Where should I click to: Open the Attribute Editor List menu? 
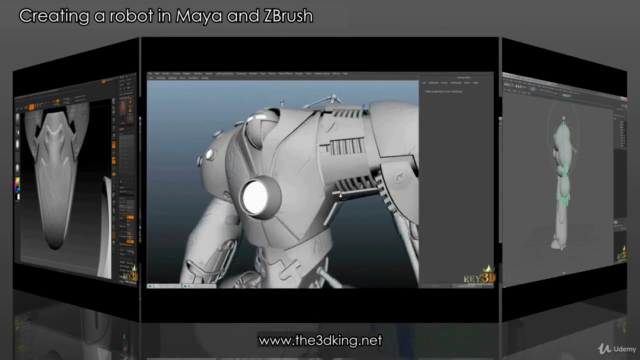pos(424,83)
